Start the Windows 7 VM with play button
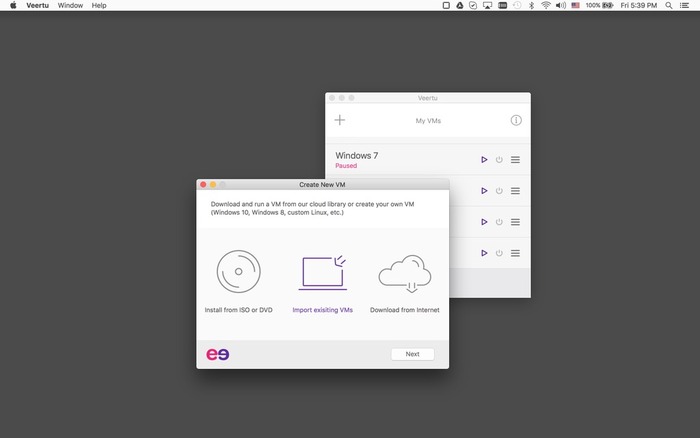 484,159
